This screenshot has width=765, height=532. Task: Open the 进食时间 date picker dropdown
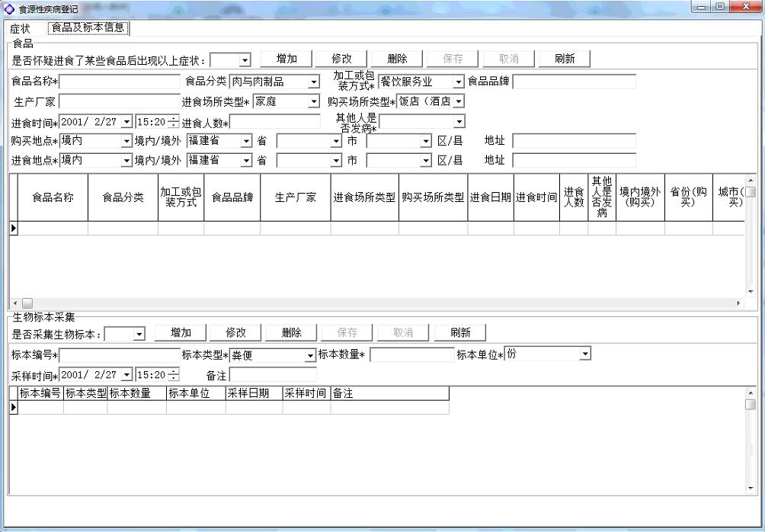(126, 121)
